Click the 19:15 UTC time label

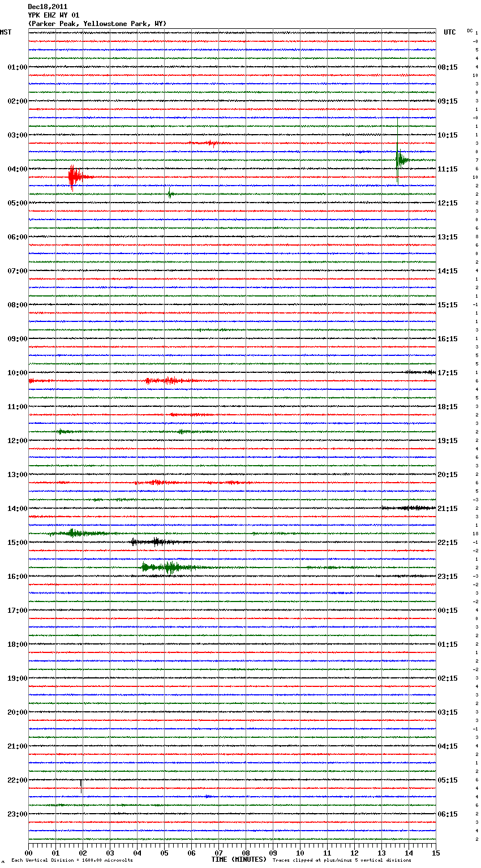point(448,441)
